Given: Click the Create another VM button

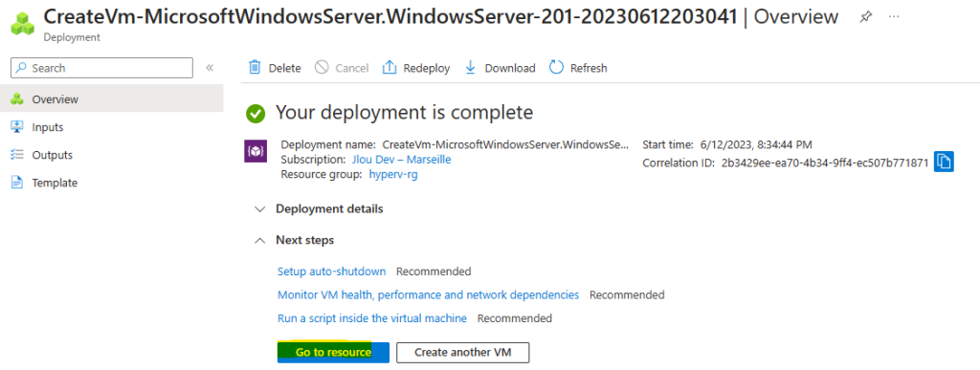Looking at the screenshot, I should tap(462, 352).
